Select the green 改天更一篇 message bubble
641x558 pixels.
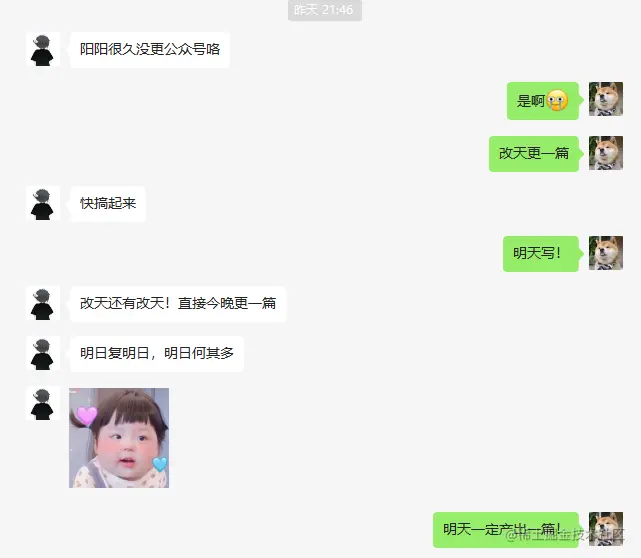click(534, 154)
